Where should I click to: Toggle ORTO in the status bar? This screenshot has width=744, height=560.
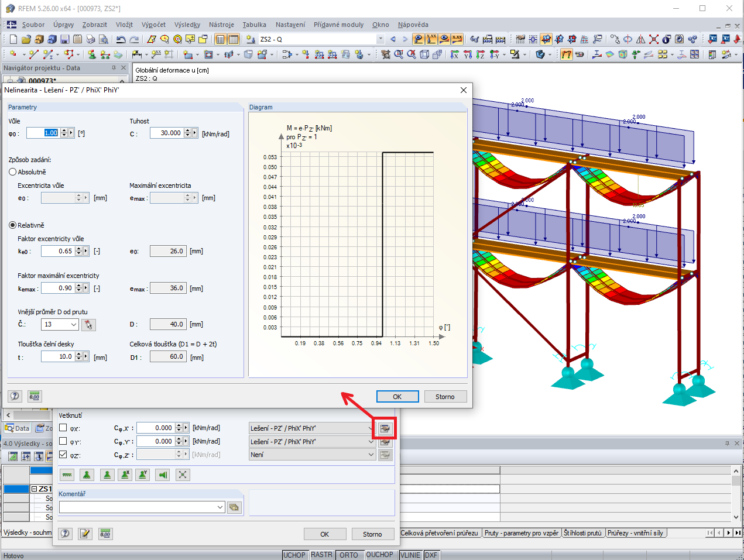[349, 555]
